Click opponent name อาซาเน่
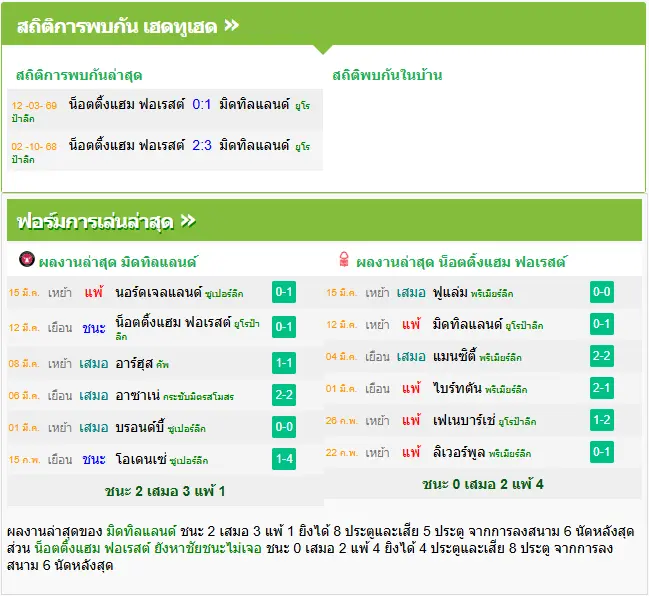 (x=137, y=396)
